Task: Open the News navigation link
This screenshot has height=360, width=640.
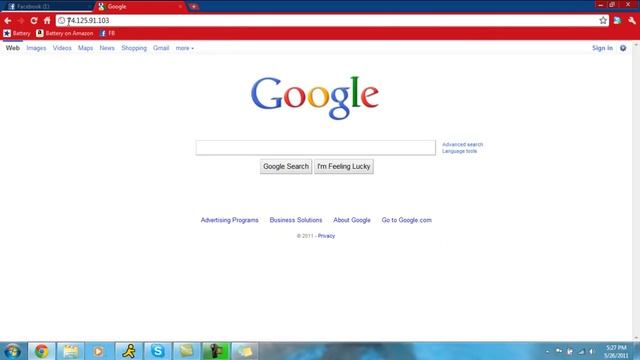Action: coord(107,48)
